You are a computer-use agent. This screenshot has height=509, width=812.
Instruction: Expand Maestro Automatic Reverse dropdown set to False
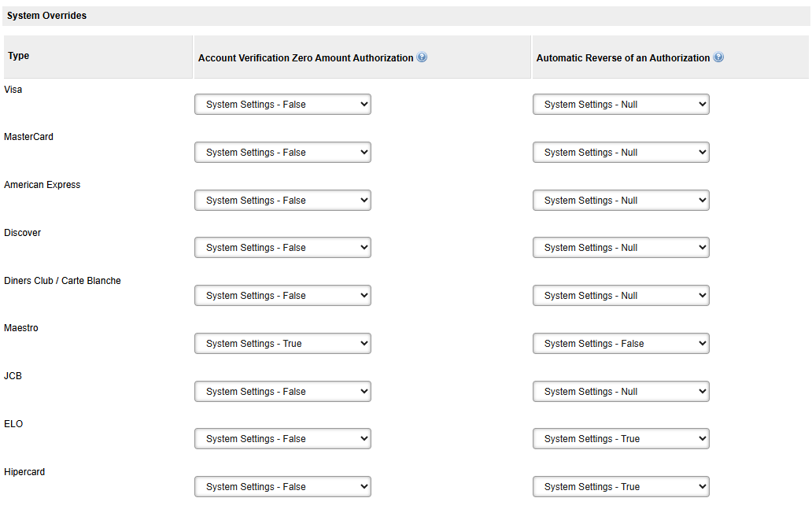pyautogui.click(x=621, y=344)
